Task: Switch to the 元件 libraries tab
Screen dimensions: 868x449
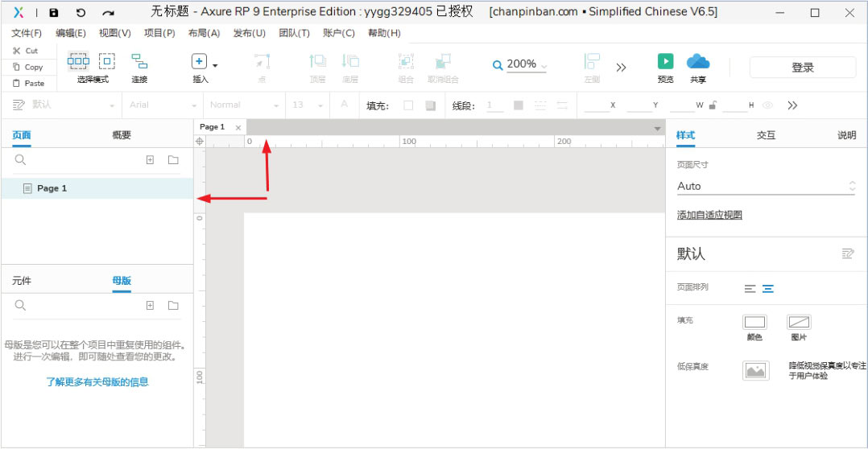Action: point(22,281)
